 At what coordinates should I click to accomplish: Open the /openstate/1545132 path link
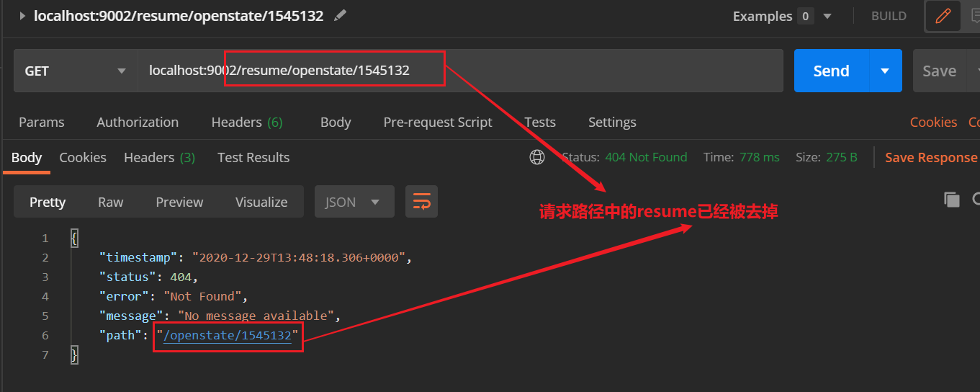227,335
